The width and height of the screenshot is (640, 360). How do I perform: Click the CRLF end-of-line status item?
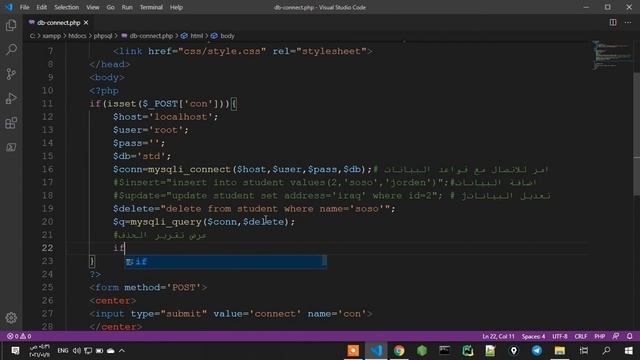pos(580,336)
